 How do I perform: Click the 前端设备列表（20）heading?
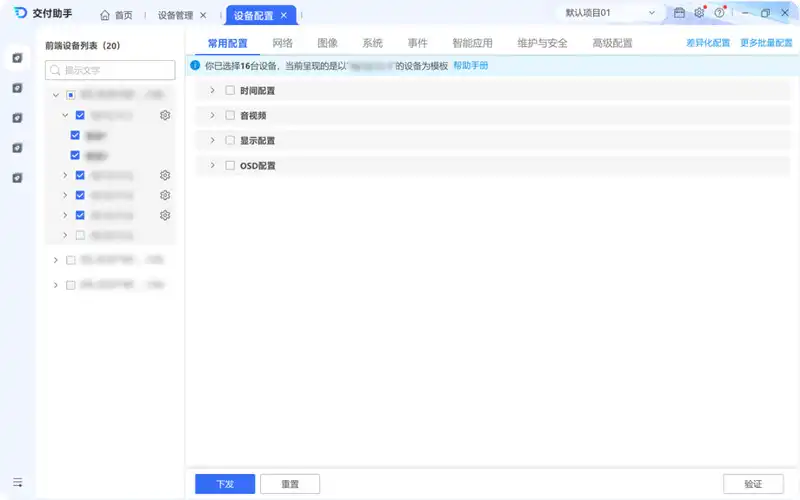(x=83, y=45)
